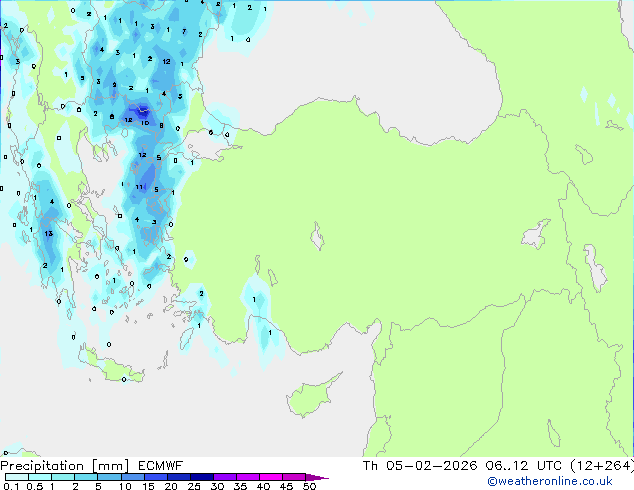Select the '45' legend value

coord(286,486)
